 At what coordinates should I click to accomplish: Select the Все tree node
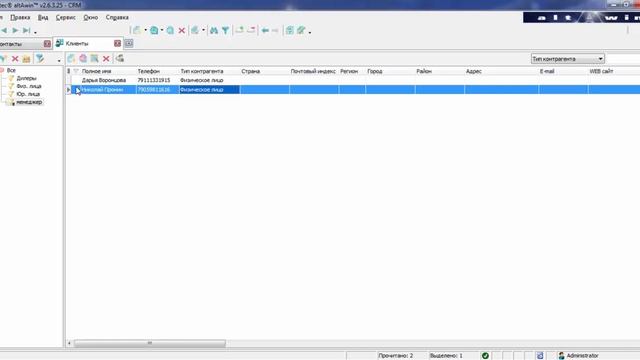(11, 70)
